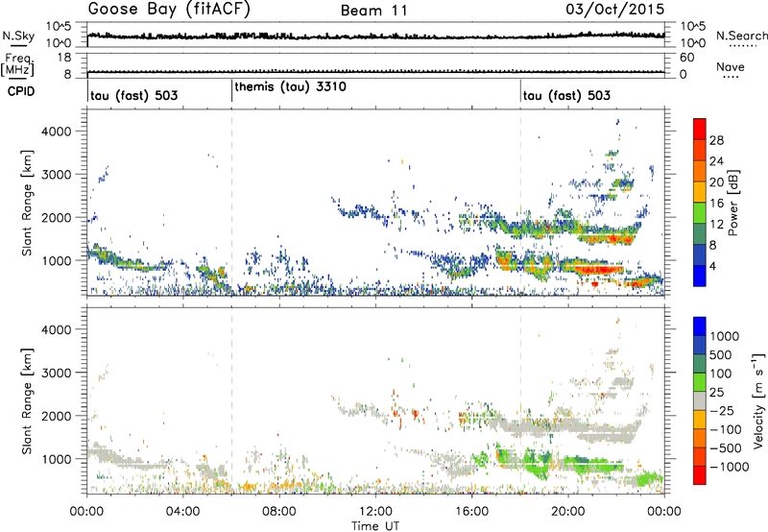Click the "N.Search" legend label
This screenshot has height=532, width=768.
(x=741, y=36)
